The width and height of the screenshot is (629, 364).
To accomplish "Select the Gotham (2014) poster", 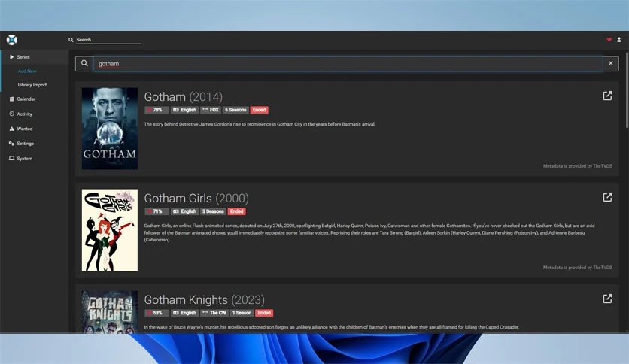I will (110, 129).
